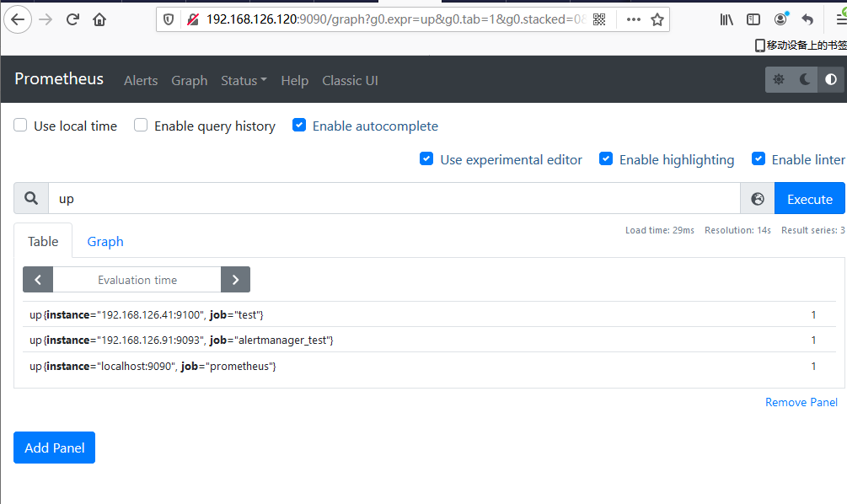Execute the query
This screenshot has height=504, width=847.
coord(810,199)
